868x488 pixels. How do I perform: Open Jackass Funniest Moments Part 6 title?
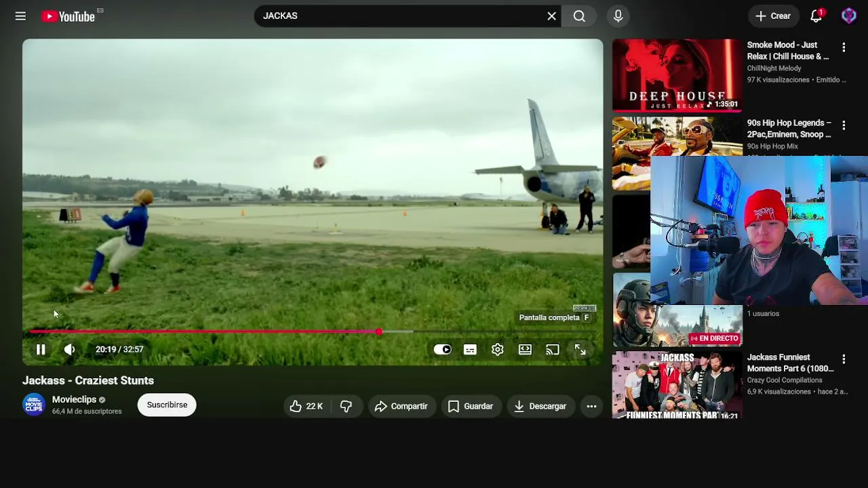point(791,363)
